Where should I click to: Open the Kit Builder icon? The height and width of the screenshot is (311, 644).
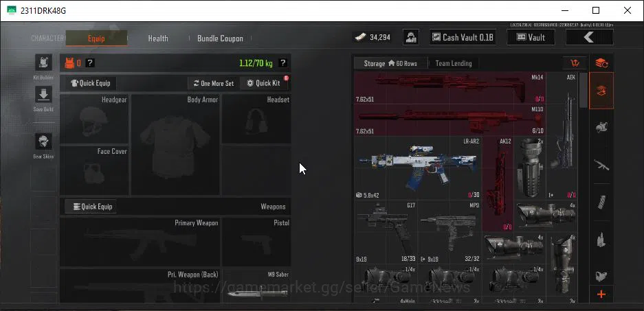point(43,63)
